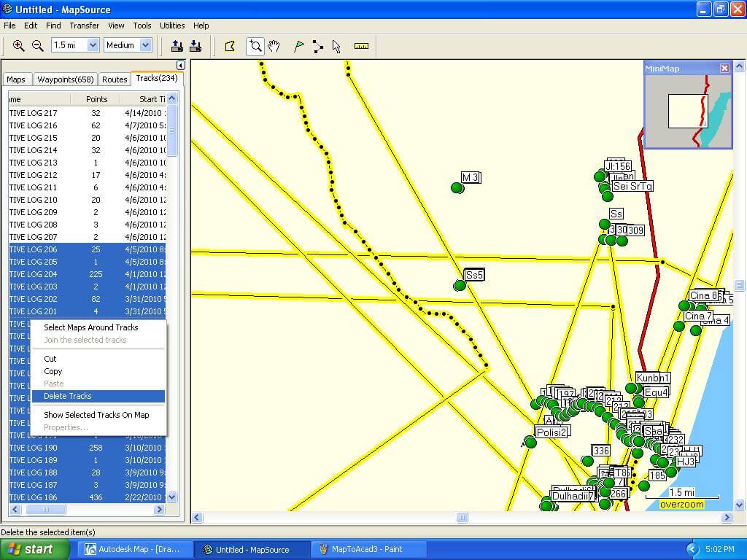Click the Receive from Device icon
Image resolution: width=747 pixels, height=560 pixels.
[x=196, y=46]
